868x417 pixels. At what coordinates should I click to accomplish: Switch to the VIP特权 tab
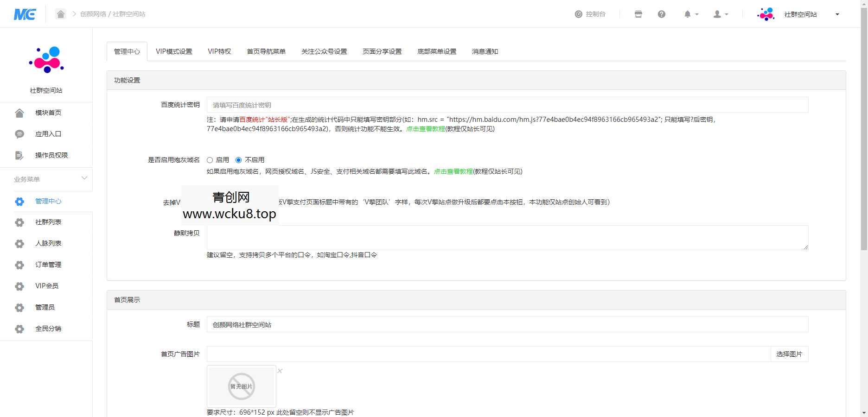pos(219,51)
